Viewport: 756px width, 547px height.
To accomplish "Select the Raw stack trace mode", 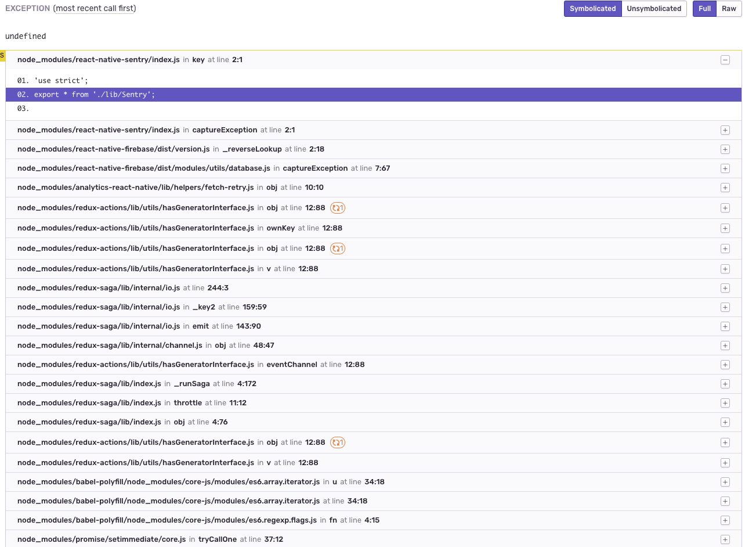I will [729, 9].
